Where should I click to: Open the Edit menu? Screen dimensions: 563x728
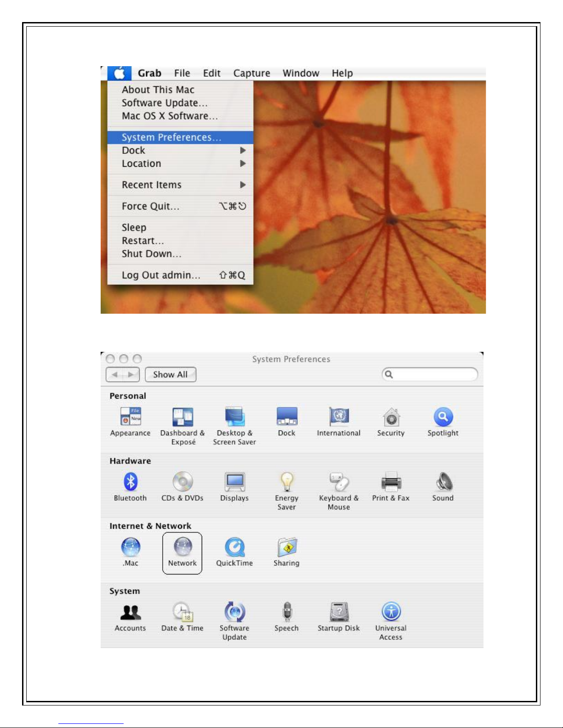[x=212, y=73]
